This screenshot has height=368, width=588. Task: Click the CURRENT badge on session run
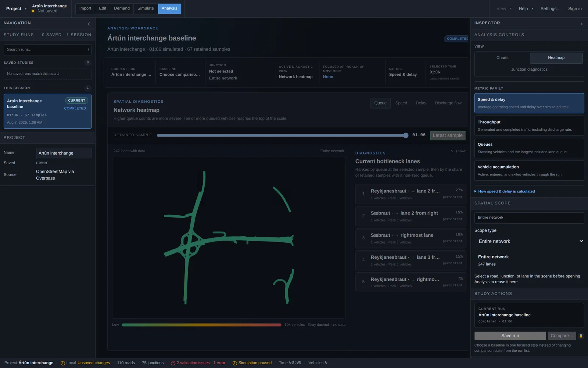click(x=76, y=100)
